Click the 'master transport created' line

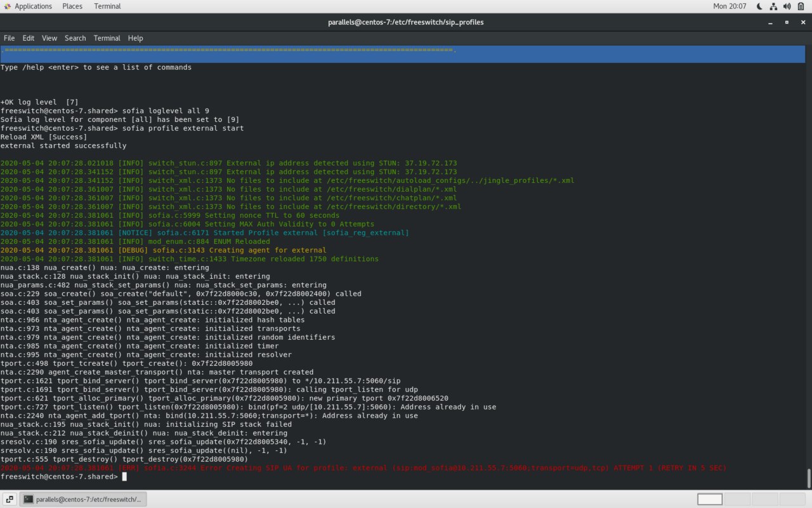click(x=157, y=372)
